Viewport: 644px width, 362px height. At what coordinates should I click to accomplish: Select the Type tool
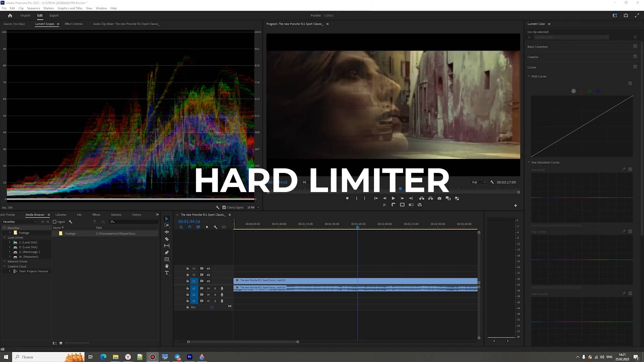(167, 273)
